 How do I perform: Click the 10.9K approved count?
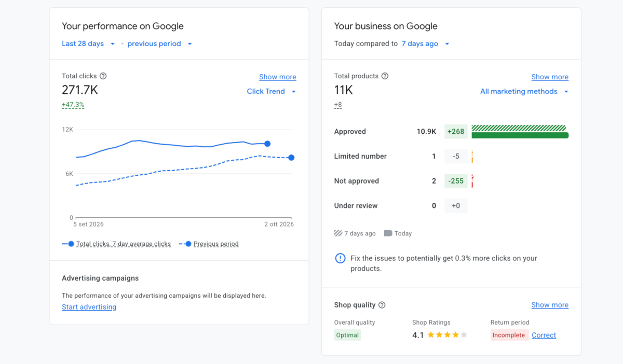426,132
